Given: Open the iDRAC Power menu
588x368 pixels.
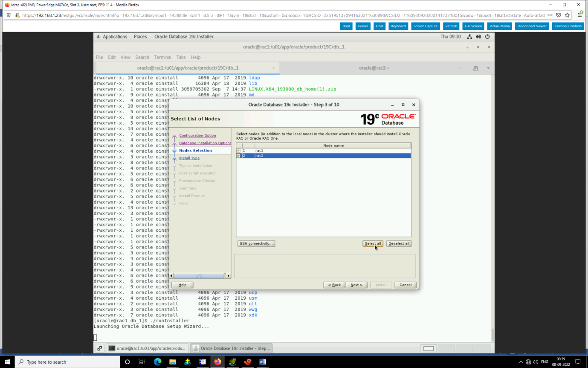Looking at the screenshot, I should coord(363,26).
